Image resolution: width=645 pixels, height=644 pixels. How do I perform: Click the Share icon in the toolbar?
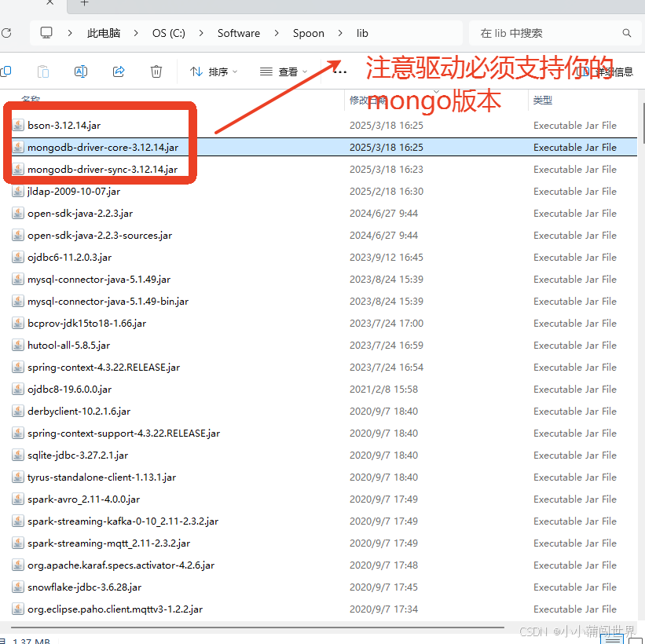(119, 71)
